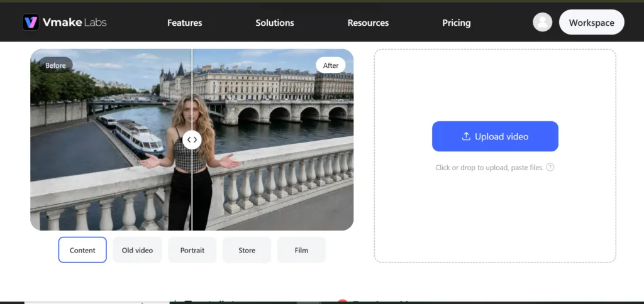Open the Resources menu
Viewport: 644px width, 304px height.
(368, 23)
